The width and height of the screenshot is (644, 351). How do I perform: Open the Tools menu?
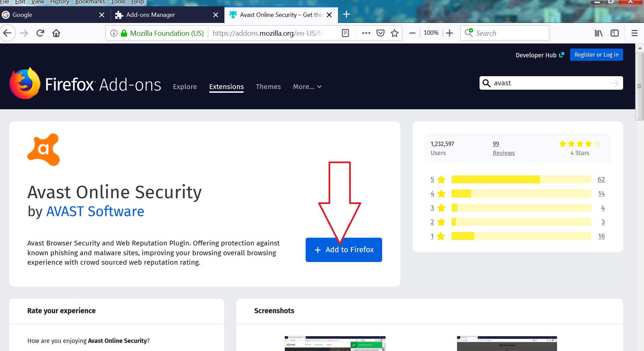118,2
